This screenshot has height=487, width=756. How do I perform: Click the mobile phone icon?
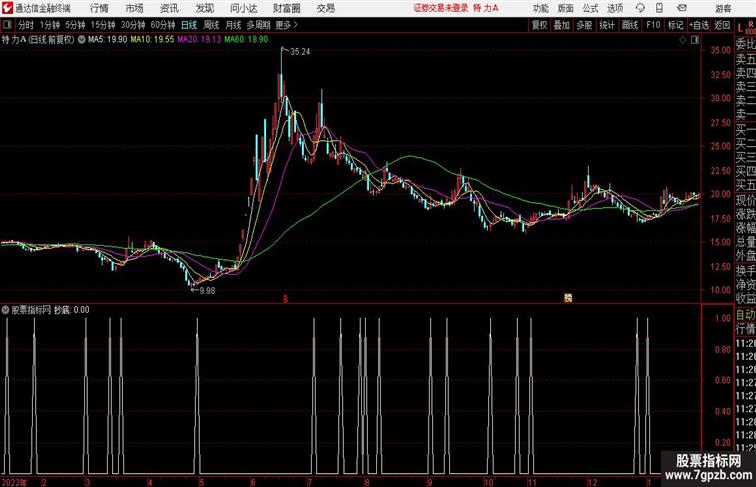pos(659,8)
